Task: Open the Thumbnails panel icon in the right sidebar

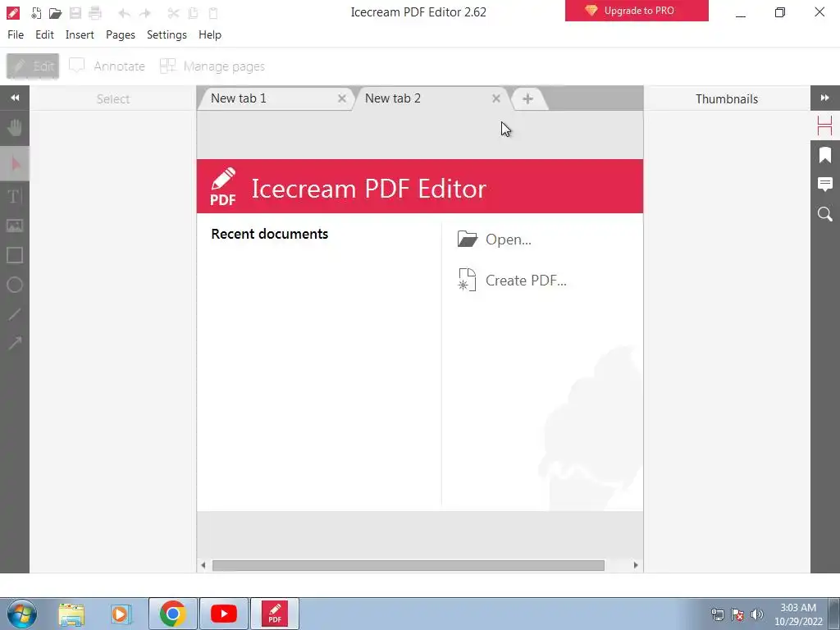Action: pos(825,126)
